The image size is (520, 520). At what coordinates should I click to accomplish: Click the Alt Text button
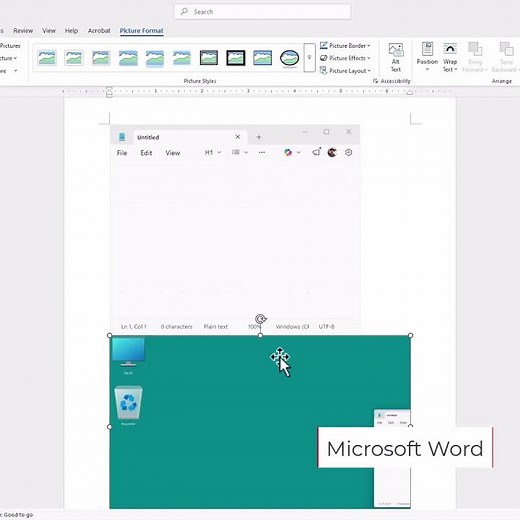point(396,58)
